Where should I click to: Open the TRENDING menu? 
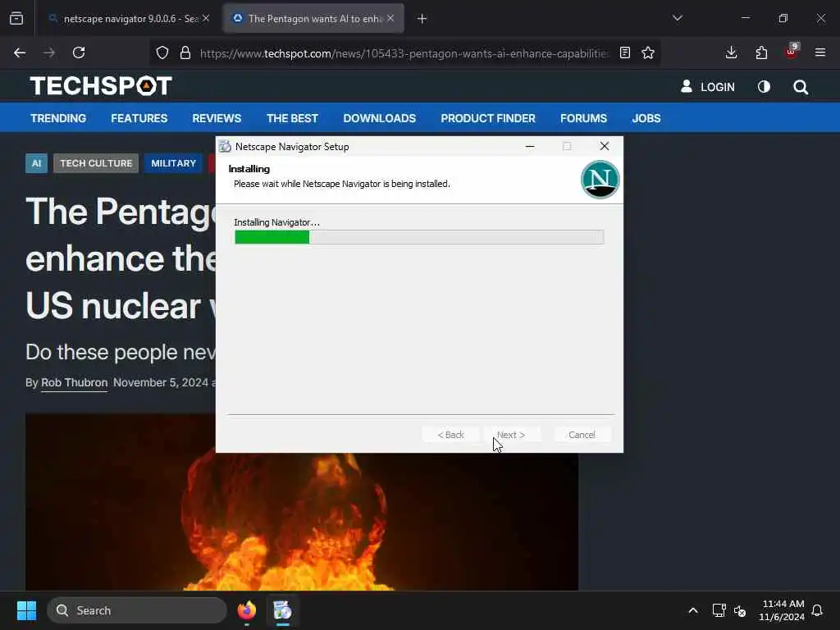click(x=58, y=118)
